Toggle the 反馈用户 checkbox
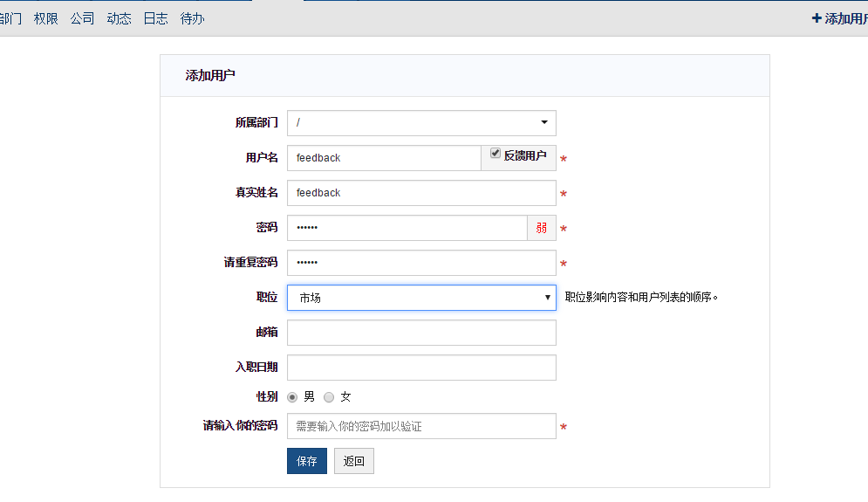This screenshot has height=502, width=868. pos(496,154)
